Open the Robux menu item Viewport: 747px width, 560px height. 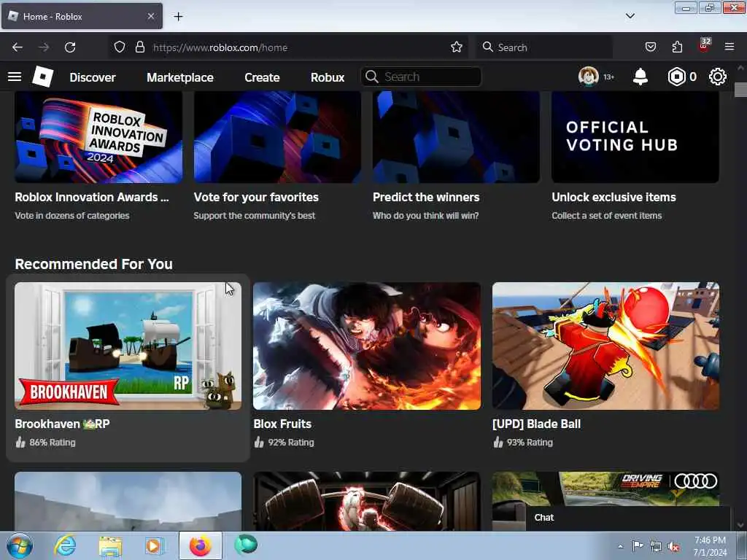coord(328,77)
